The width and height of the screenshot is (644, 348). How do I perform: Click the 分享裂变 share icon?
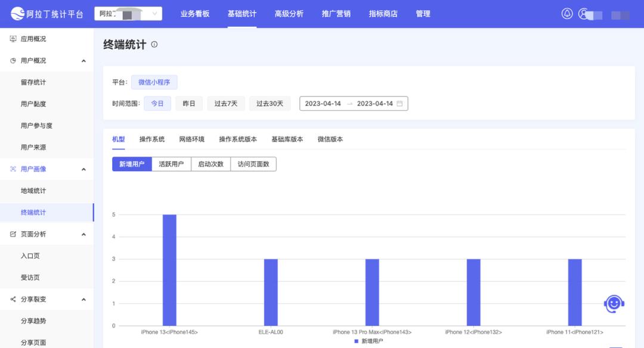[13, 299]
